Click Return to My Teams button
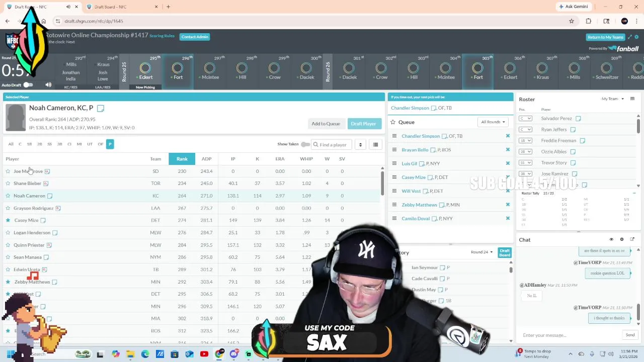 coord(606,37)
